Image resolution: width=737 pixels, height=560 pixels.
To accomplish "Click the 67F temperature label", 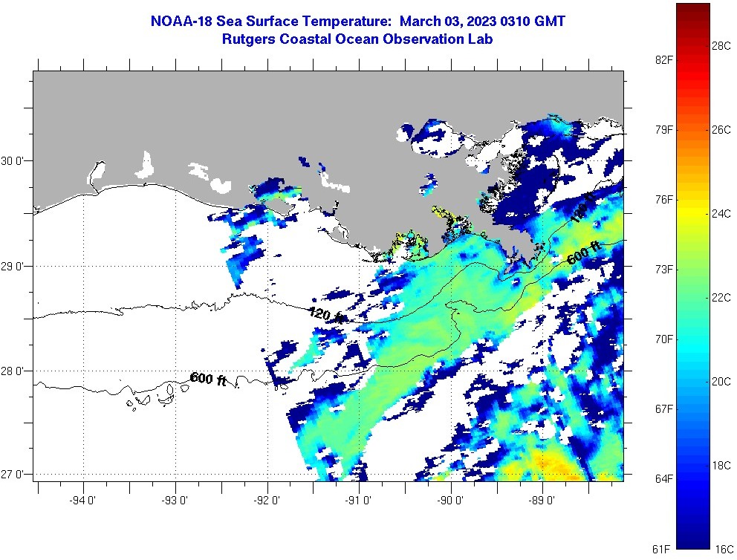I will pyautogui.click(x=663, y=408).
